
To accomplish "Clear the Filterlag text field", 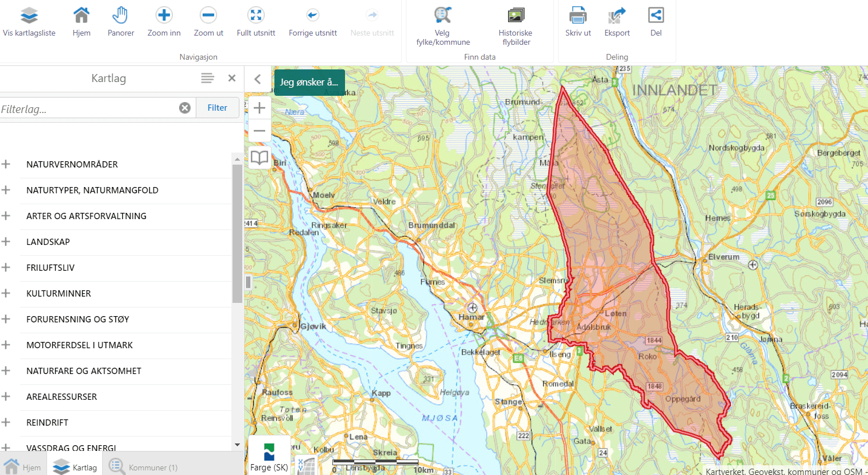I will tap(185, 108).
